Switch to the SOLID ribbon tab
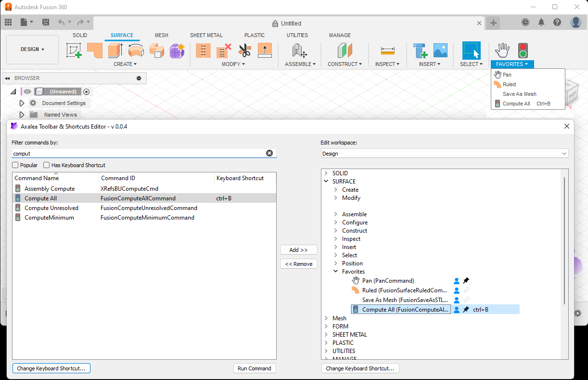This screenshot has height=380, width=588. [80, 35]
